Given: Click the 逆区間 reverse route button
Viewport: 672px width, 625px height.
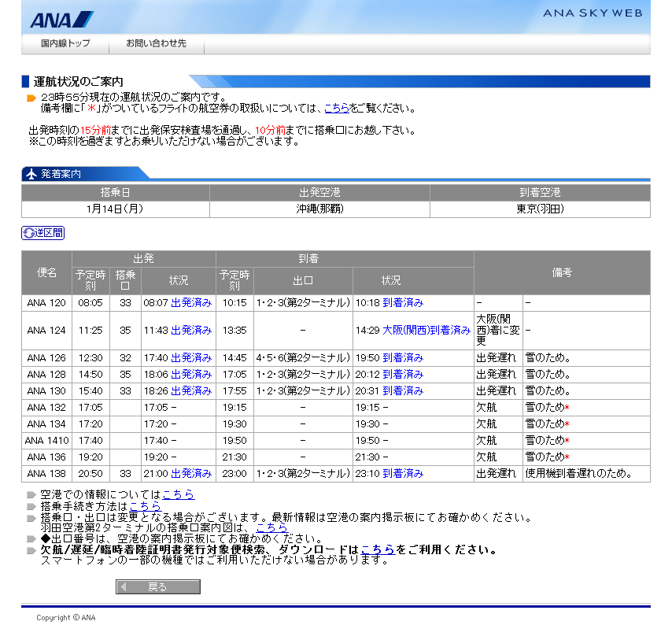Looking at the screenshot, I should pos(42,233).
